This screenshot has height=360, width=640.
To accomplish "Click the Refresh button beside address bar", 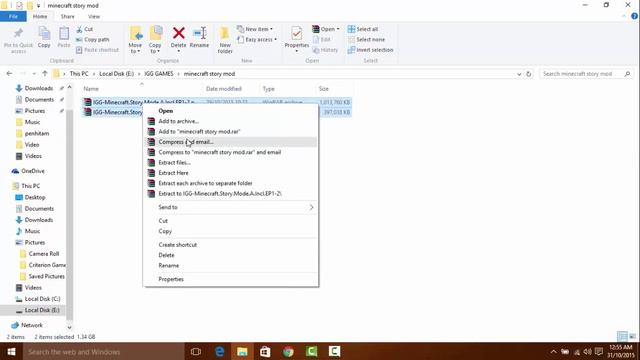I will [529, 74].
